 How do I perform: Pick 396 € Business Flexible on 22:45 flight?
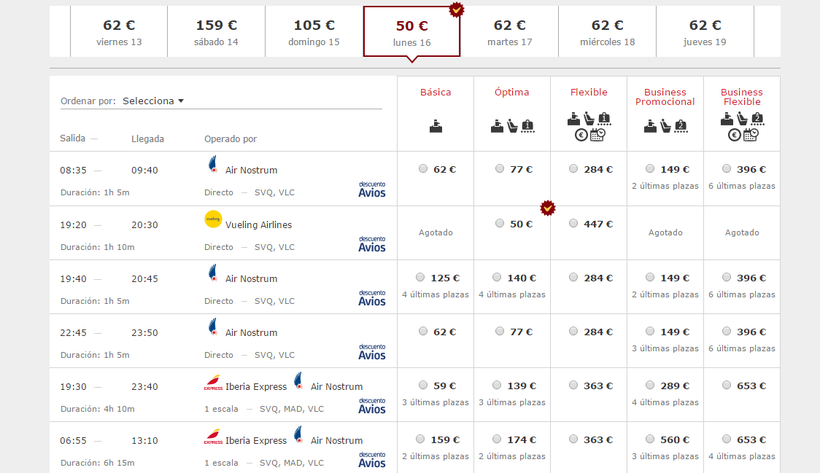(727, 332)
